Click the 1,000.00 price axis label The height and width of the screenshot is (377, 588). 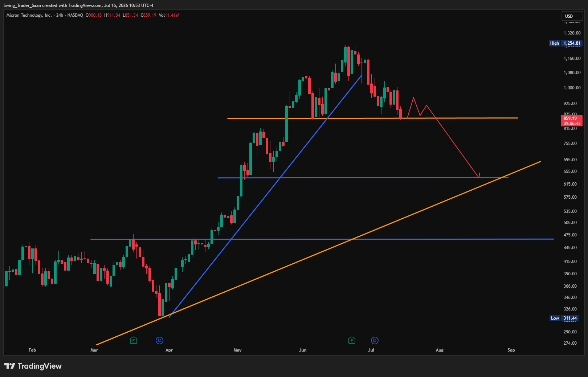572,88
